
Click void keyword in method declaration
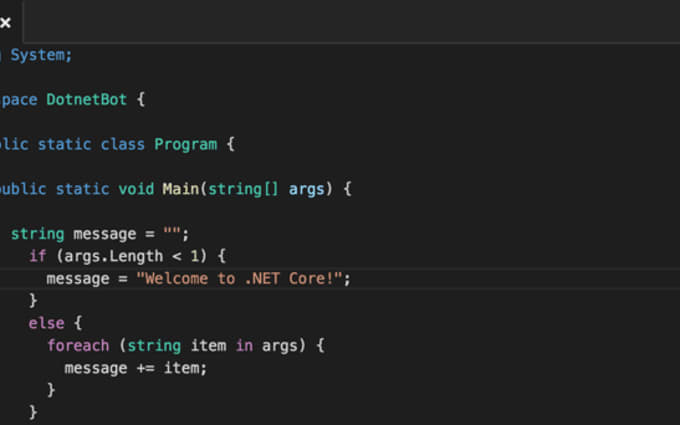(x=136, y=189)
